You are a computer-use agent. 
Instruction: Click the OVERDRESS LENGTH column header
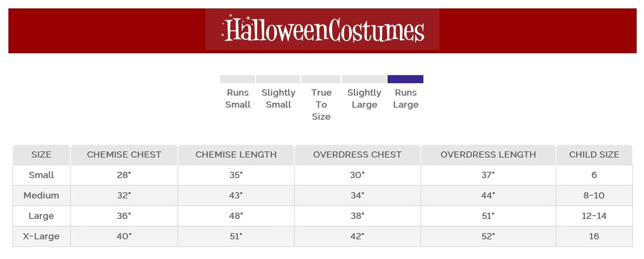pyautogui.click(x=488, y=155)
